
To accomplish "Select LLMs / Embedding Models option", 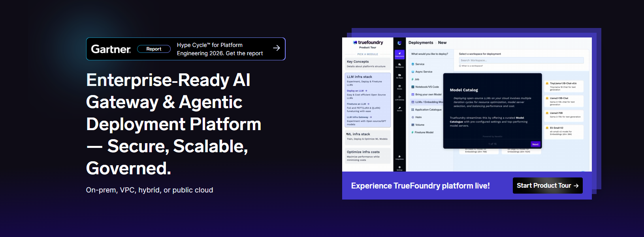I will pyautogui.click(x=427, y=102).
